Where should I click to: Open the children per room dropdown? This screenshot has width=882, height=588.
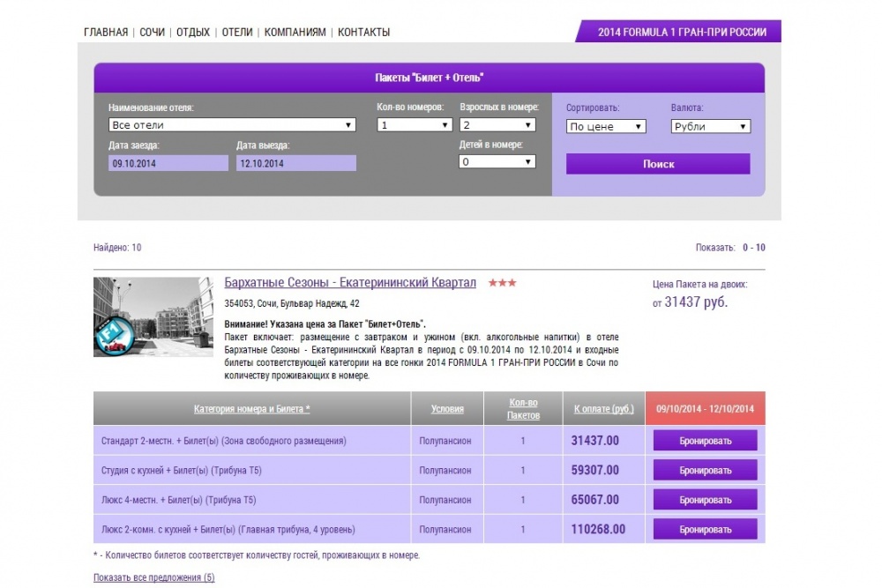tap(497, 162)
